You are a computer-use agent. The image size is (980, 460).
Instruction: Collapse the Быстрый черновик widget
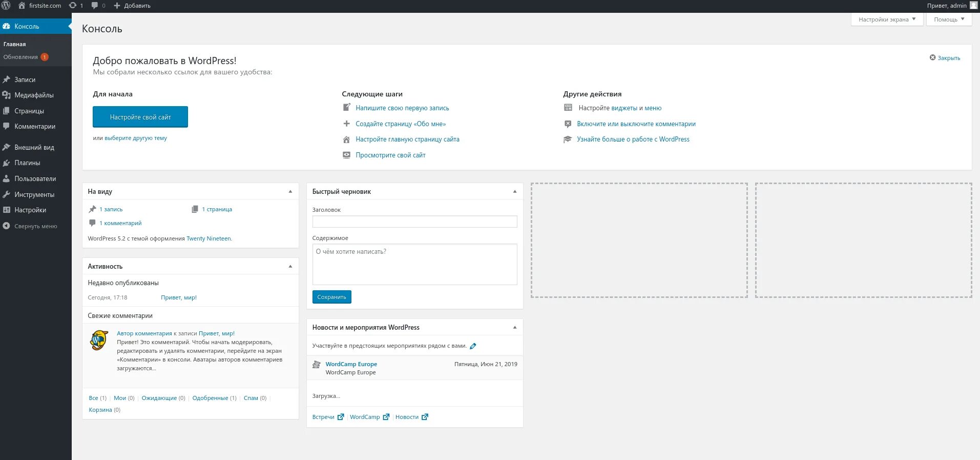pos(515,191)
